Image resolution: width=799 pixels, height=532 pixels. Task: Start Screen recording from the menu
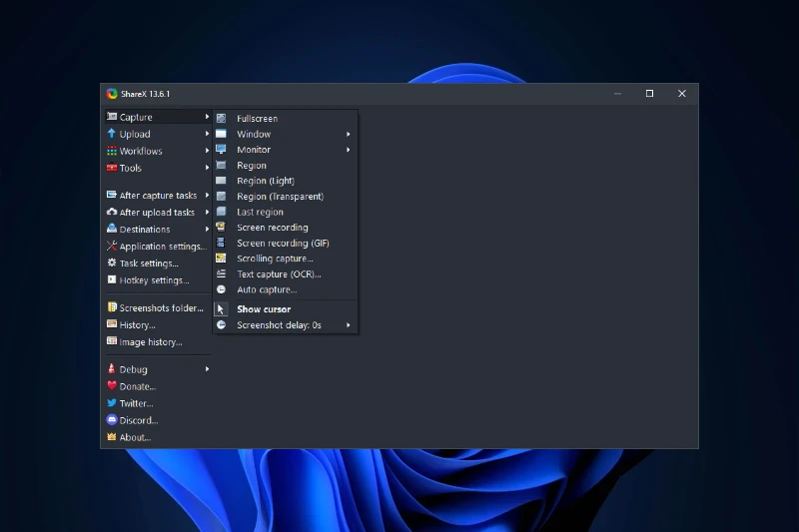coord(286,228)
